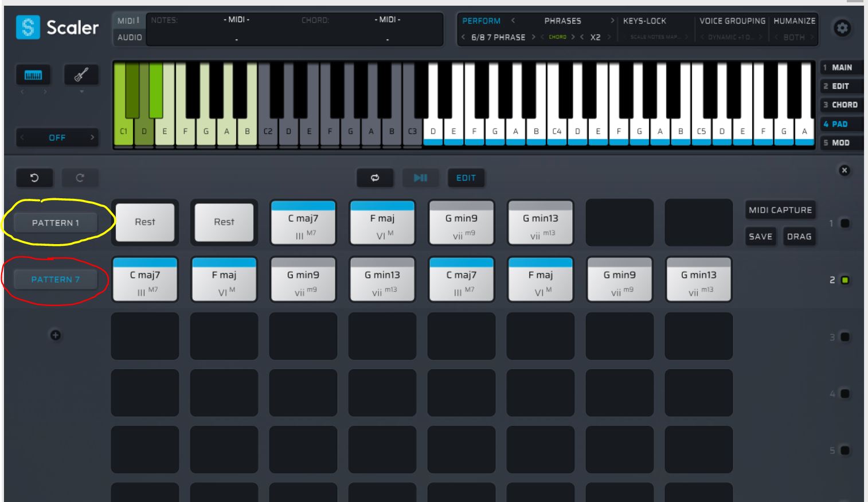Image resolution: width=868 pixels, height=502 pixels.
Task: Click the OFF value selector
Action: [x=57, y=138]
